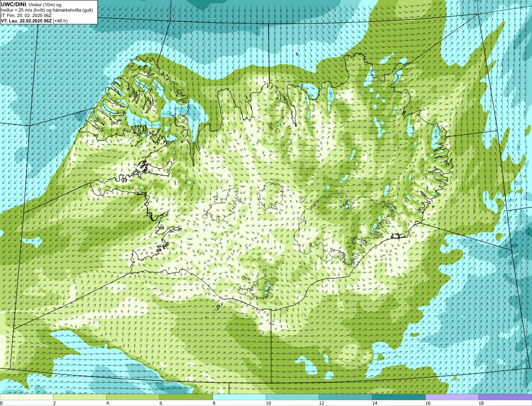
Task: Click the purple above-18 m/s legend swatch
Action: 505,397
